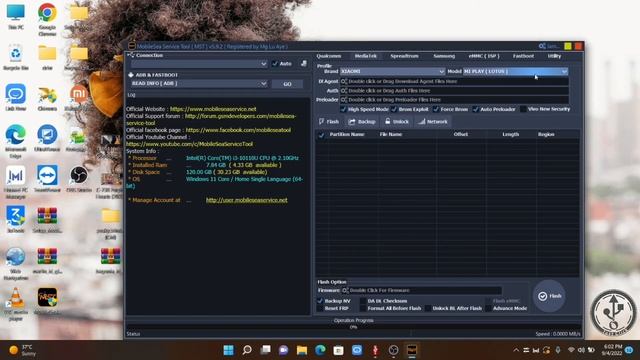Image resolution: width=640 pixels, height=360 pixels.
Task: Click the refresh ports icon beside Auto
Action: (304, 63)
